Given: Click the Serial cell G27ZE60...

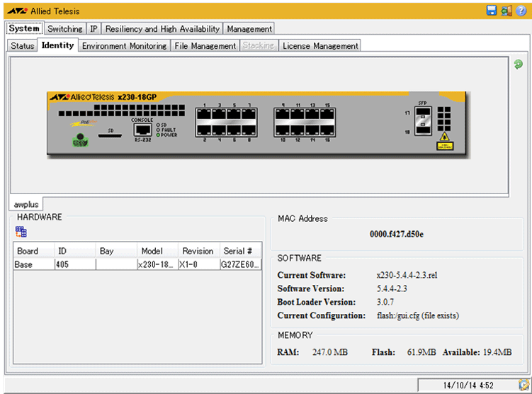Looking at the screenshot, I should coord(241,264).
